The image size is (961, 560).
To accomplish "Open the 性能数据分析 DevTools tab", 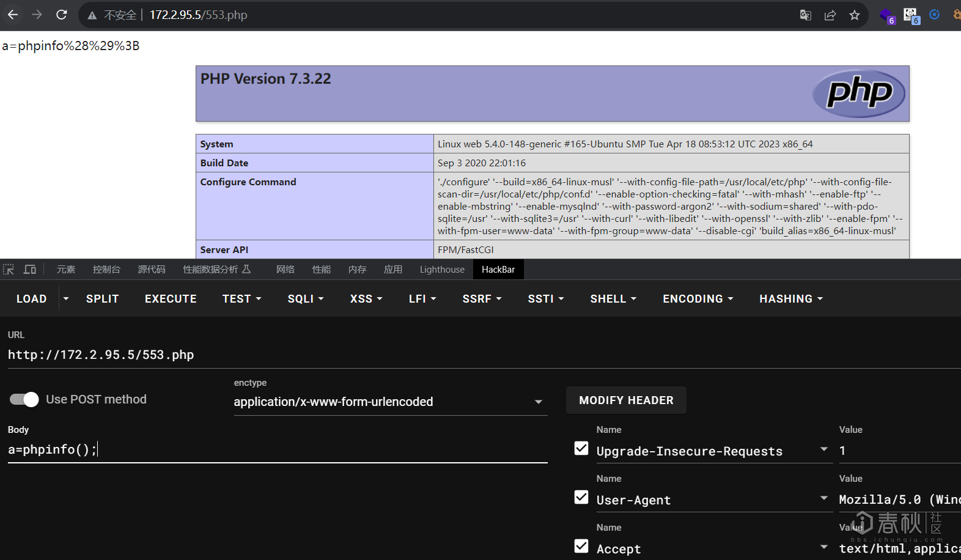I will tap(216, 270).
